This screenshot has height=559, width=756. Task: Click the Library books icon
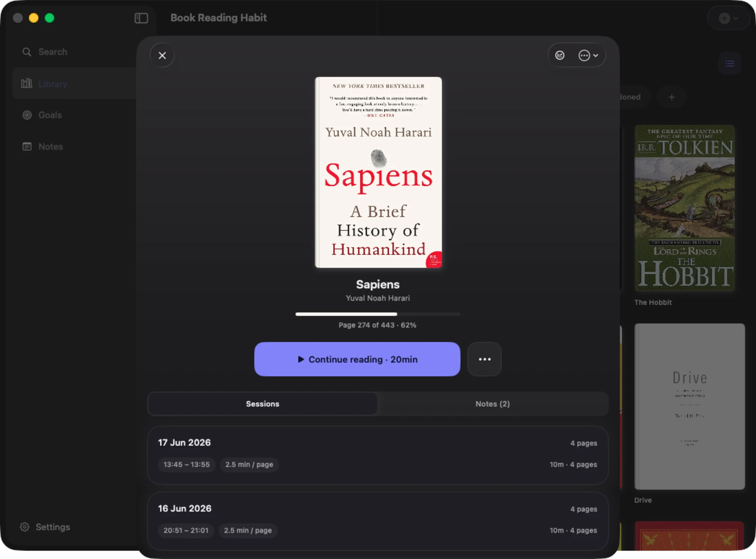[27, 83]
